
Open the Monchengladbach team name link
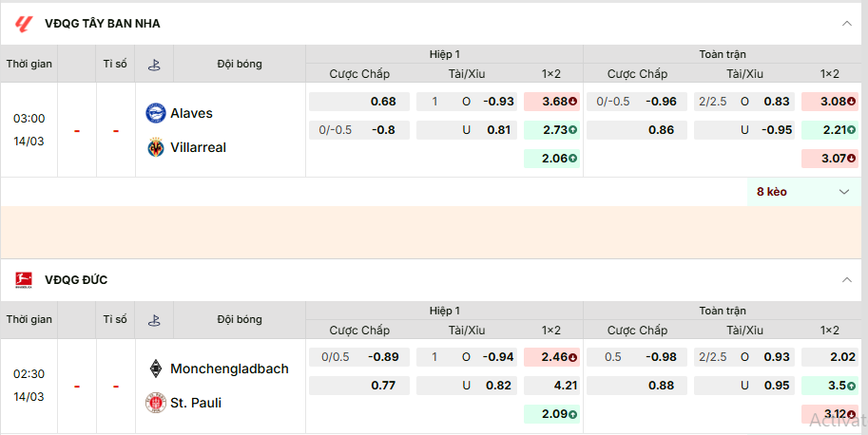pos(229,369)
